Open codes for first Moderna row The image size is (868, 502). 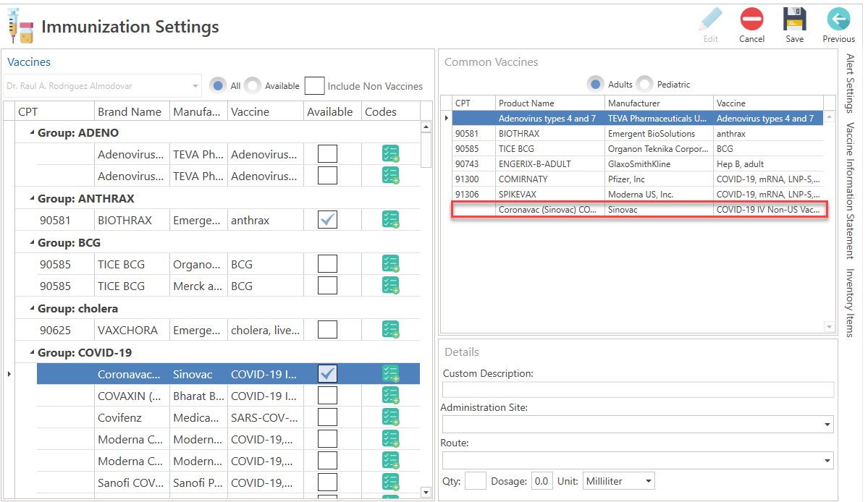pos(391,439)
